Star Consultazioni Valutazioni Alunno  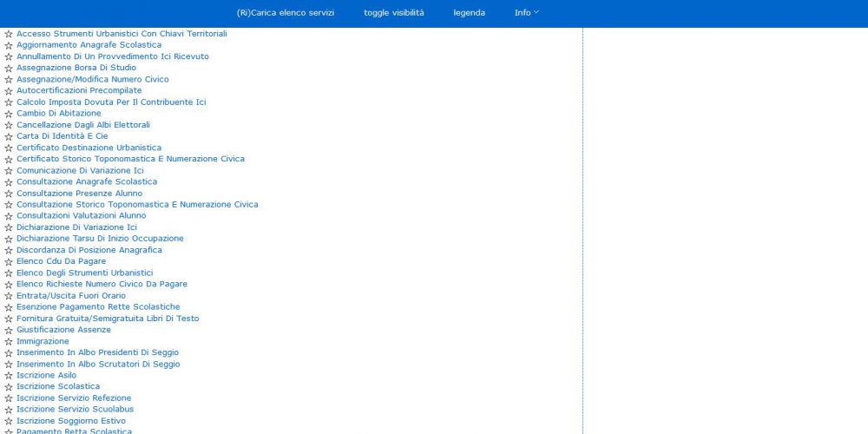pos(9,216)
